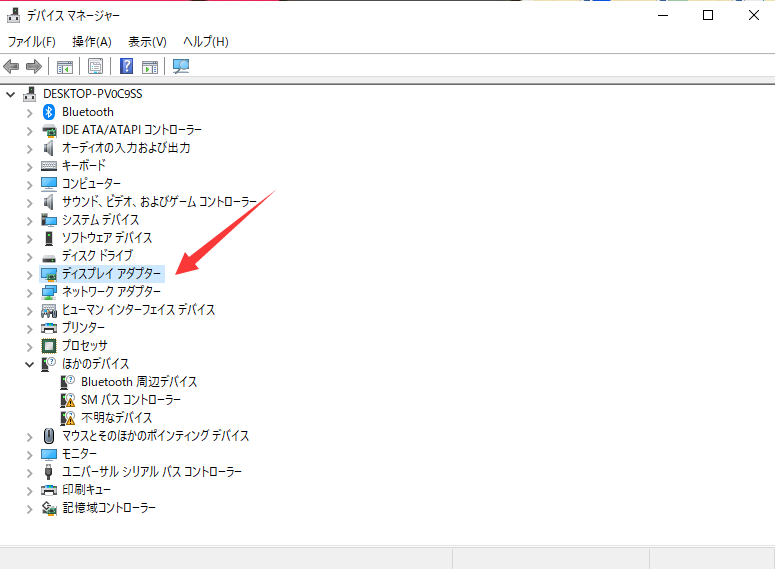This screenshot has height=569, width=775.
Task: Expand the キーボード category
Action: click(x=29, y=166)
